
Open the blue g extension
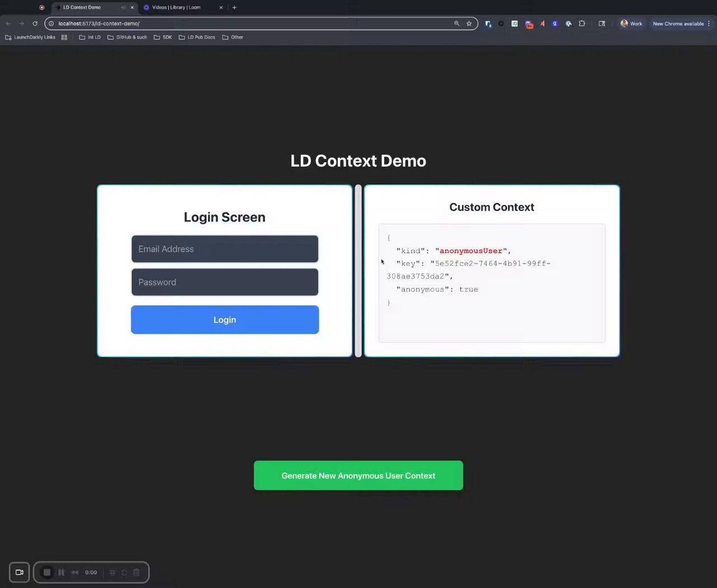tap(555, 24)
